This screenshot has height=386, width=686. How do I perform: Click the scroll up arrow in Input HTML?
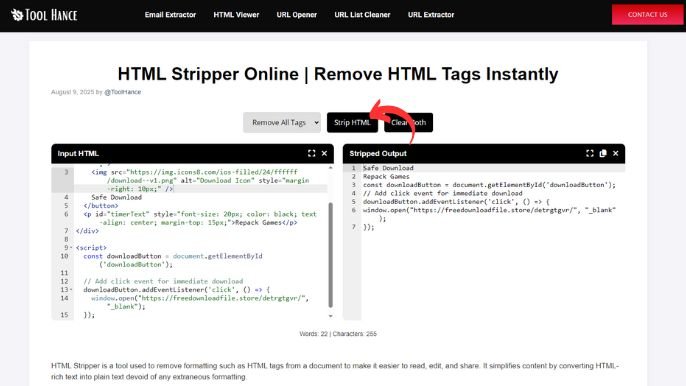point(330,168)
